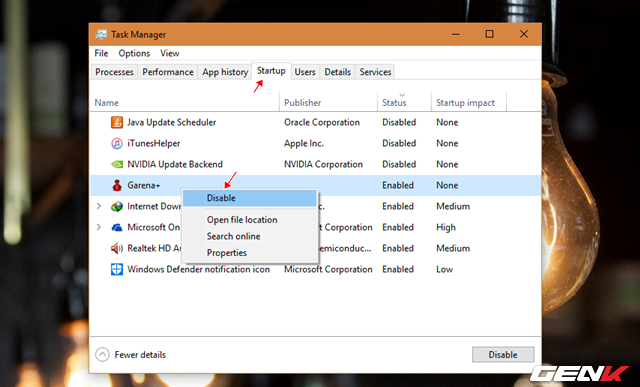Click Disabled status of NVIDIA Update Backend
This screenshot has width=640, height=387.
[x=399, y=164]
